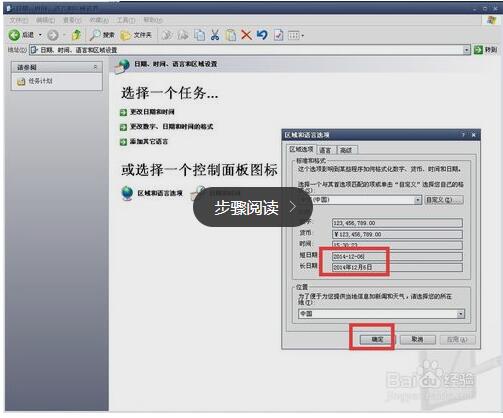The height and width of the screenshot is (418, 503).
Task: Click the 确定 OK button
Action: (377, 340)
